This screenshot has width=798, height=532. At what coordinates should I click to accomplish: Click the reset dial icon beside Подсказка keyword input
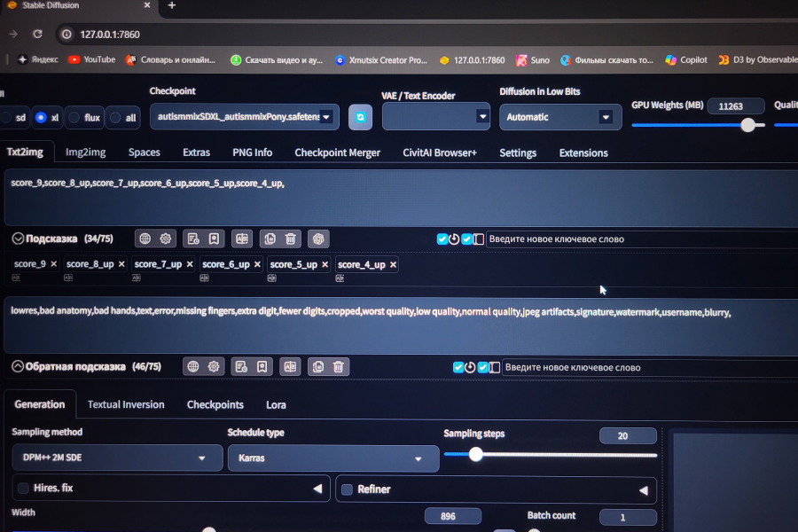coord(454,239)
